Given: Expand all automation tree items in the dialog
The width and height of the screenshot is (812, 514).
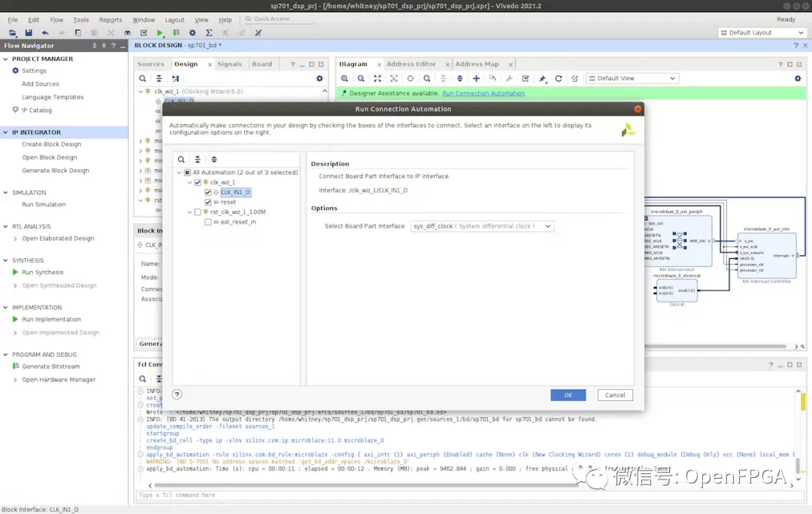Looking at the screenshot, I should (x=214, y=160).
